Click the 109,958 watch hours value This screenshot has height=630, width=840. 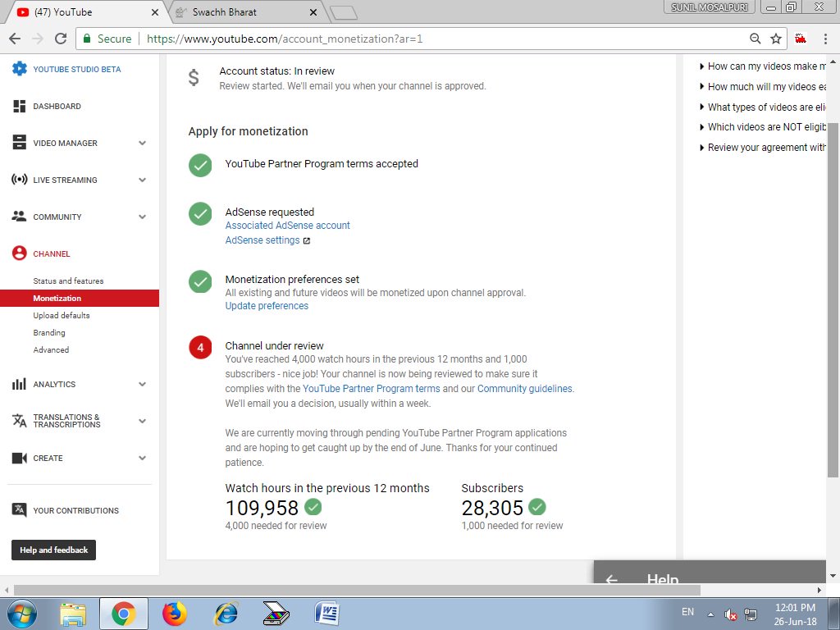click(x=262, y=508)
